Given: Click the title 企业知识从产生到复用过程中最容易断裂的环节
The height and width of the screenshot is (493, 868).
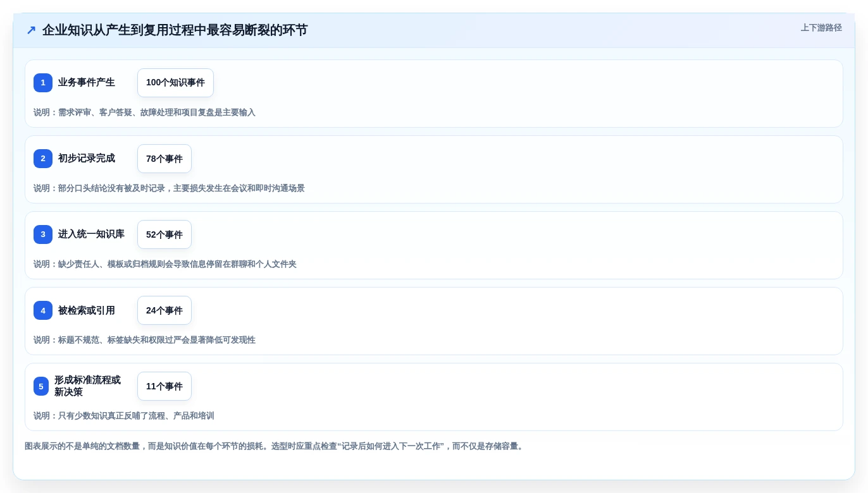Looking at the screenshot, I should 175,30.
